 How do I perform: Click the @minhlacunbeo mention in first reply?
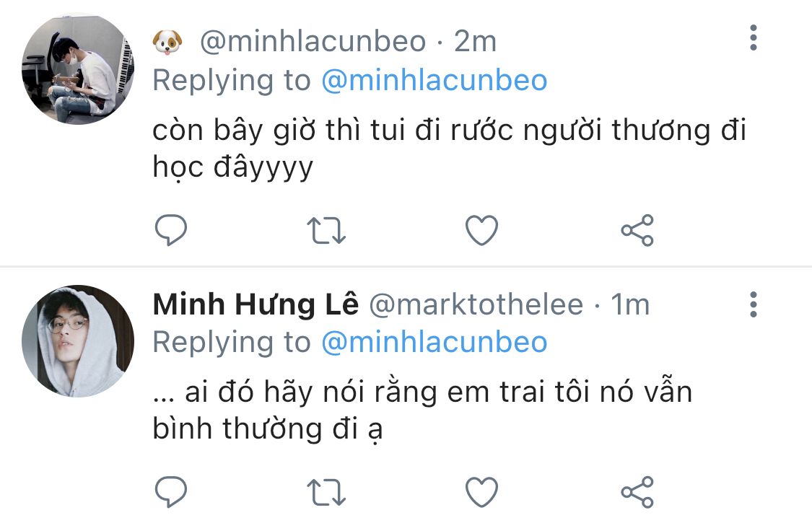click(434, 80)
